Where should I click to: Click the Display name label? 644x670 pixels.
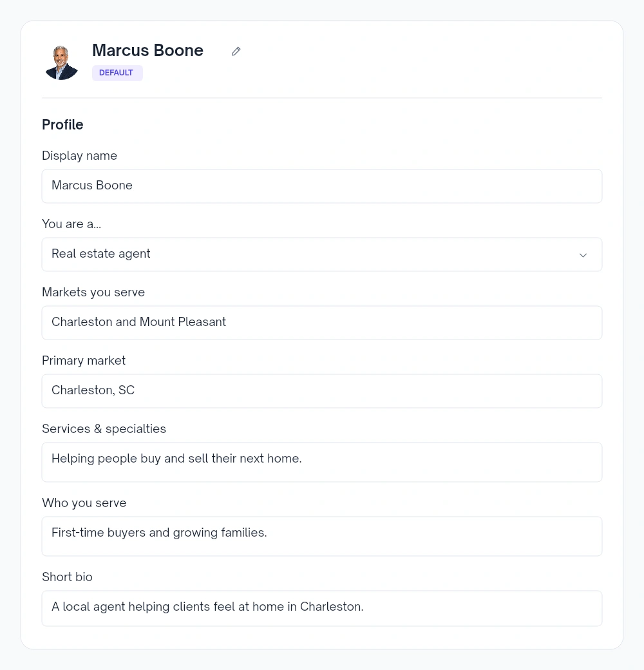[x=79, y=155]
